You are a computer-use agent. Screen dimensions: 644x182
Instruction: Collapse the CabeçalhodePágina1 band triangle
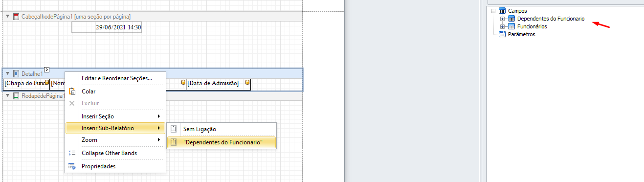point(8,17)
